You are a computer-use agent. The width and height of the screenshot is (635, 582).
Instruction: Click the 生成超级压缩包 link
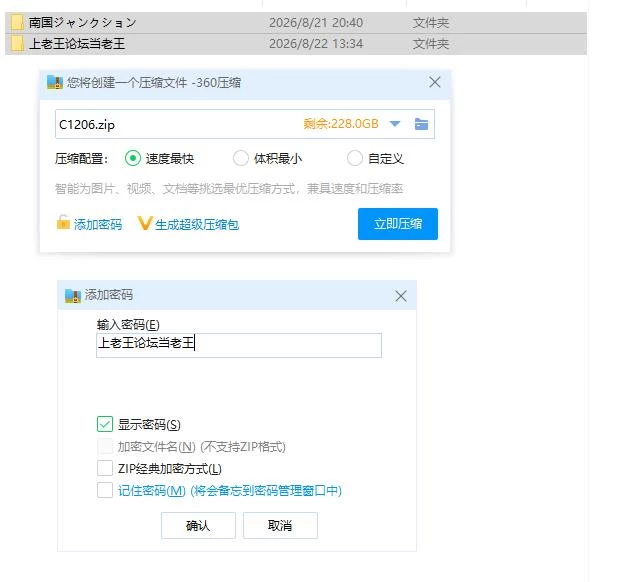(x=197, y=224)
